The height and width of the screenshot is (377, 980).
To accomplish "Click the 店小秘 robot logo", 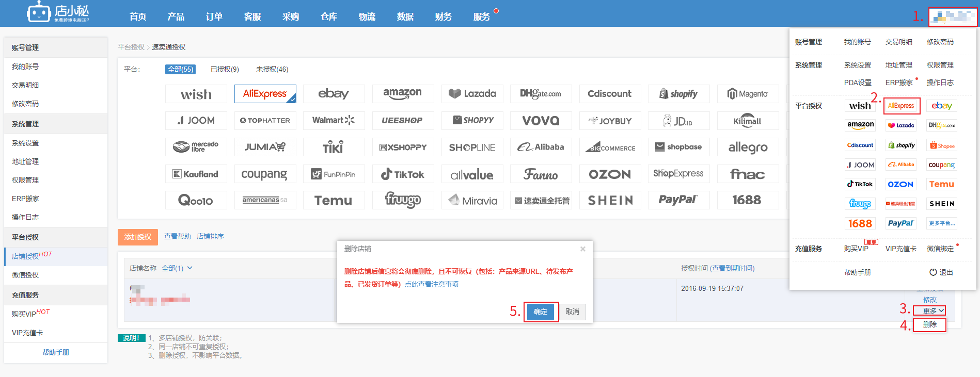I will click(x=58, y=12).
